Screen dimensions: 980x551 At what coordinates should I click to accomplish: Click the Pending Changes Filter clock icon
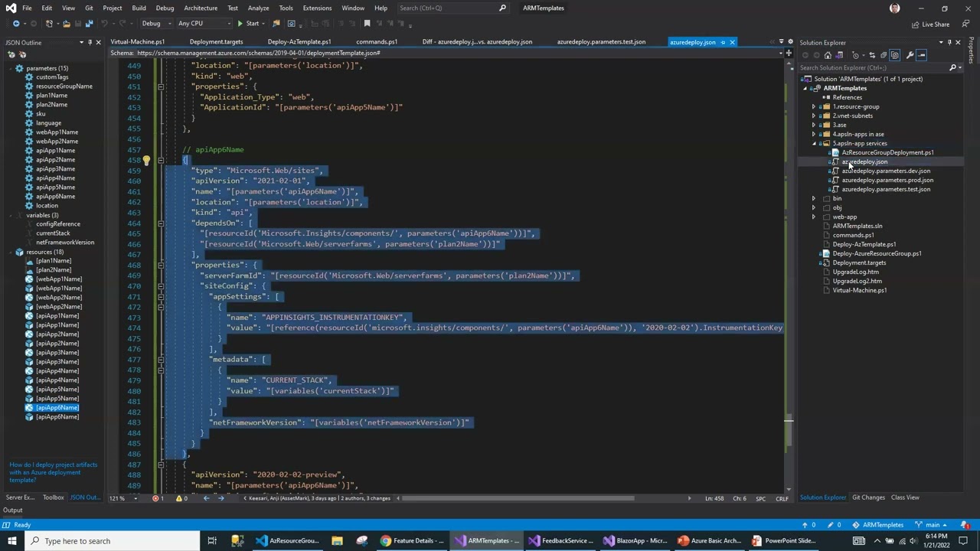click(855, 55)
